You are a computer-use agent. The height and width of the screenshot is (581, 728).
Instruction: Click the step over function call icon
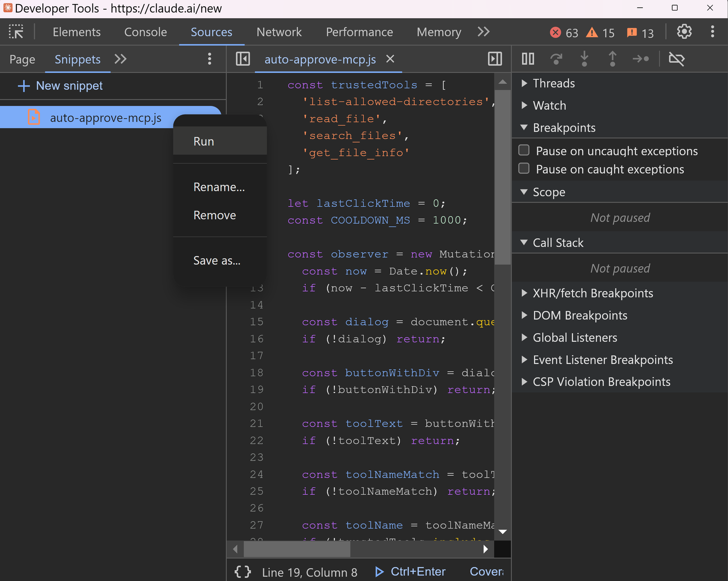[x=556, y=59]
